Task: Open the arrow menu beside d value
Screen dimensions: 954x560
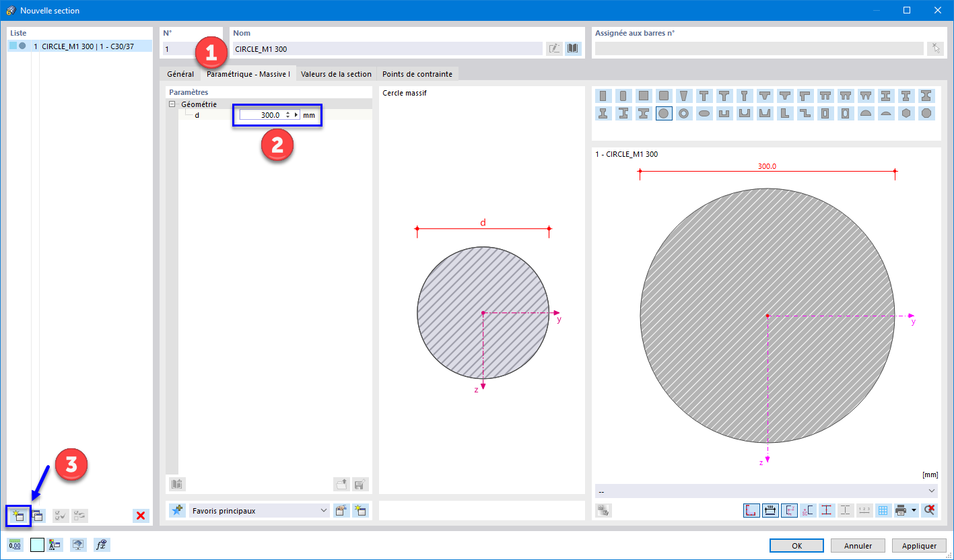Action: [296, 115]
